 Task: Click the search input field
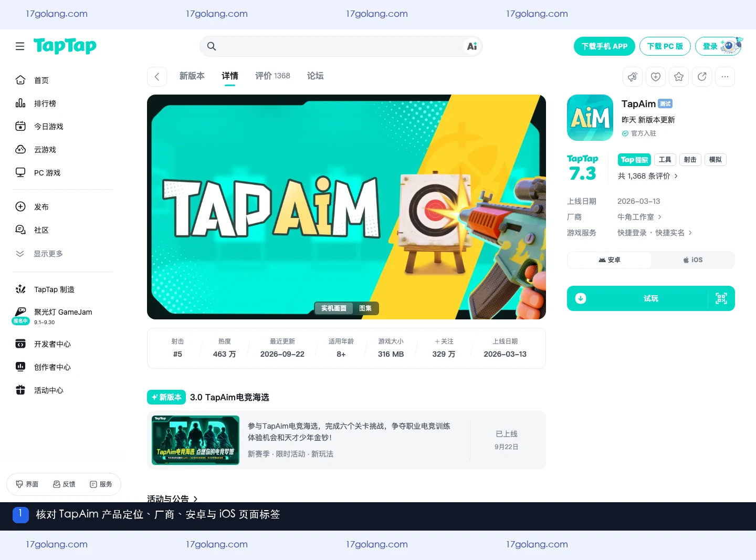point(341,46)
